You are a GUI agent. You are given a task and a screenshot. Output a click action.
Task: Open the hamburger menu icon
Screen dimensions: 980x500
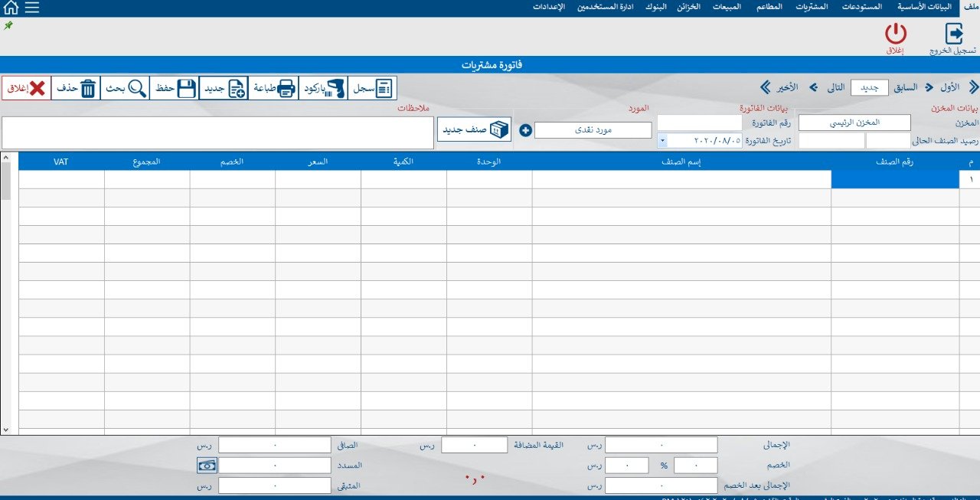tap(32, 8)
